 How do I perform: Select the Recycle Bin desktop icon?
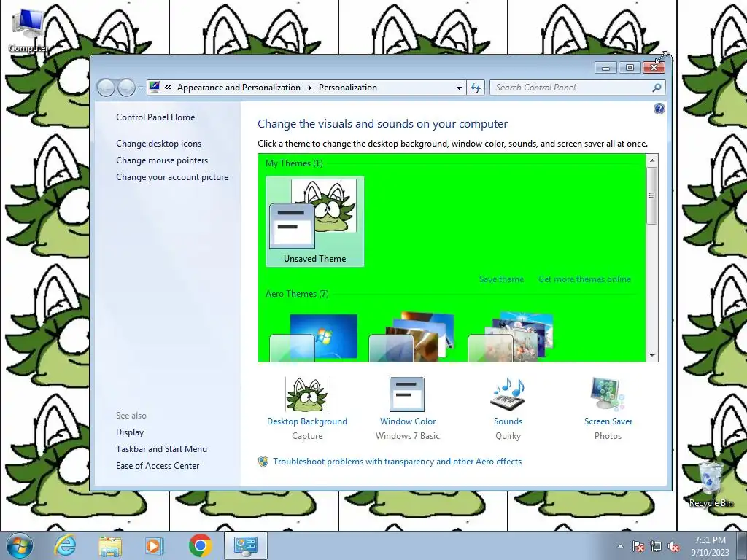[x=711, y=484]
